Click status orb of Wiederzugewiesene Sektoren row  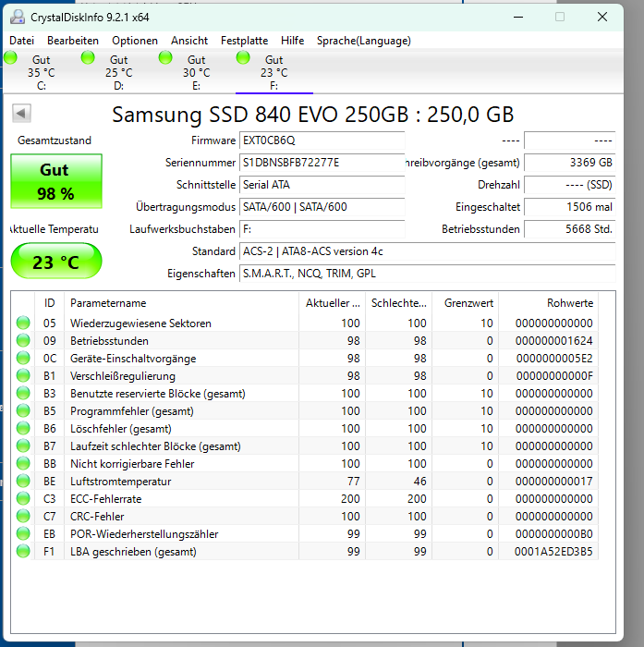(23, 323)
